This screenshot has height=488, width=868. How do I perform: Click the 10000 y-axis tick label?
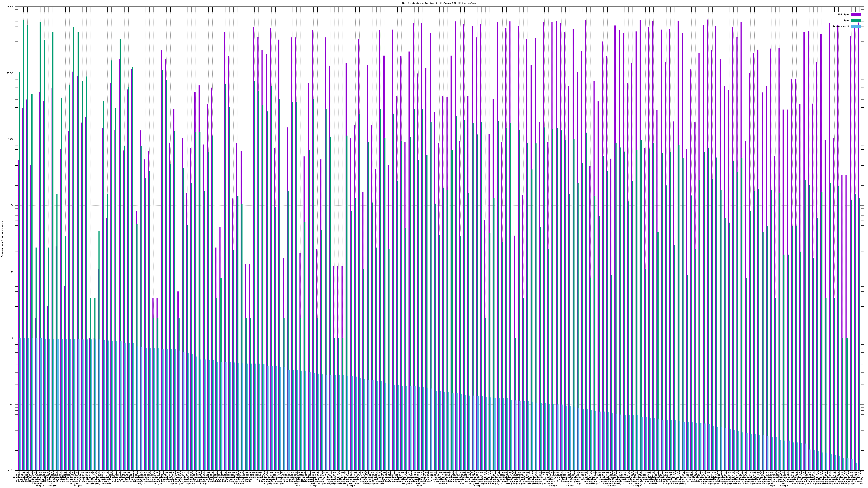(11, 73)
